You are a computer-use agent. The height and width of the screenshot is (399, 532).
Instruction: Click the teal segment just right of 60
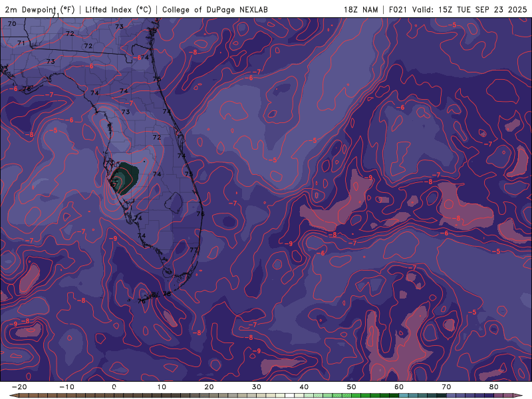click(x=404, y=396)
